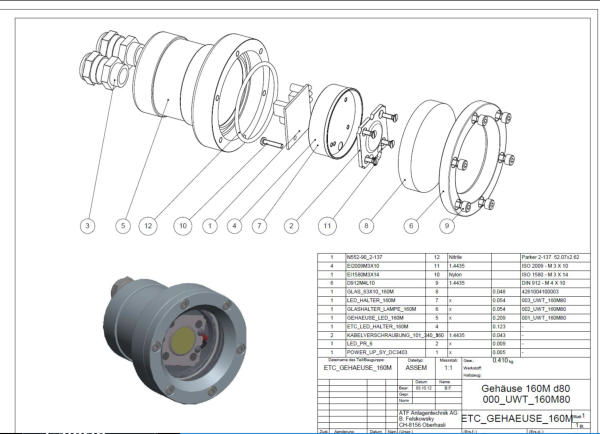Click balloon number 10

tap(183, 226)
